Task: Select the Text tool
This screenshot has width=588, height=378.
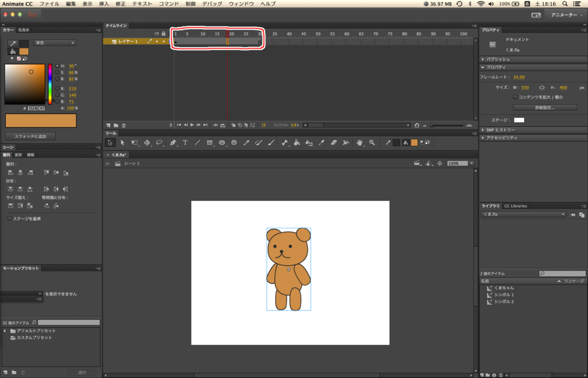Action: click(x=185, y=142)
